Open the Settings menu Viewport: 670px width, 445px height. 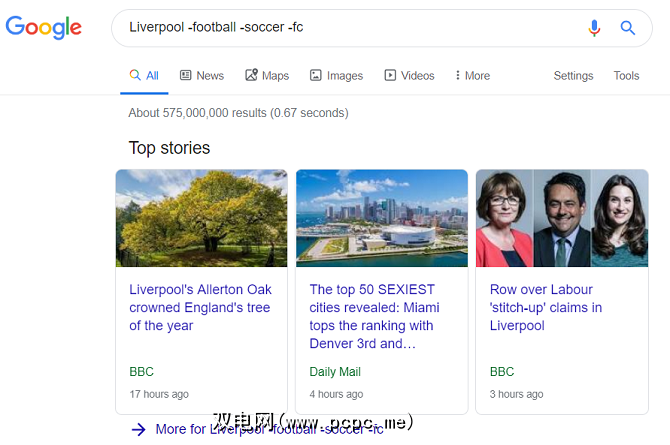coord(573,75)
